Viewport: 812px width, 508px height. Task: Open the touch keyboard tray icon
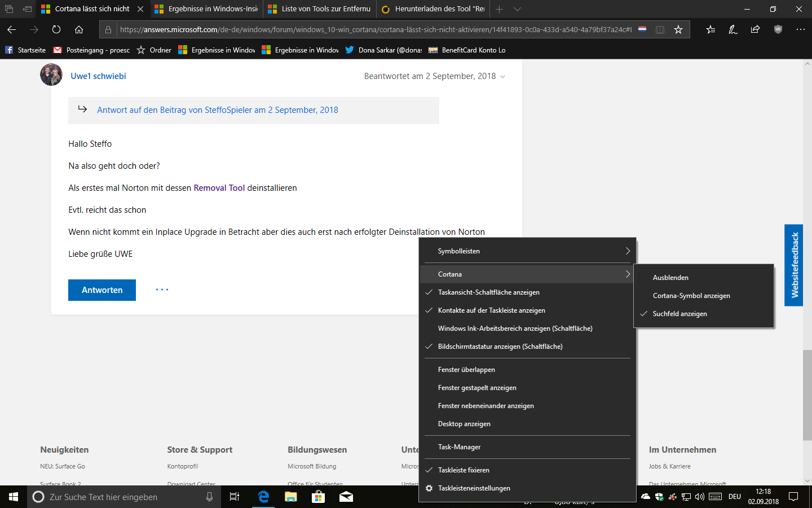click(716, 497)
